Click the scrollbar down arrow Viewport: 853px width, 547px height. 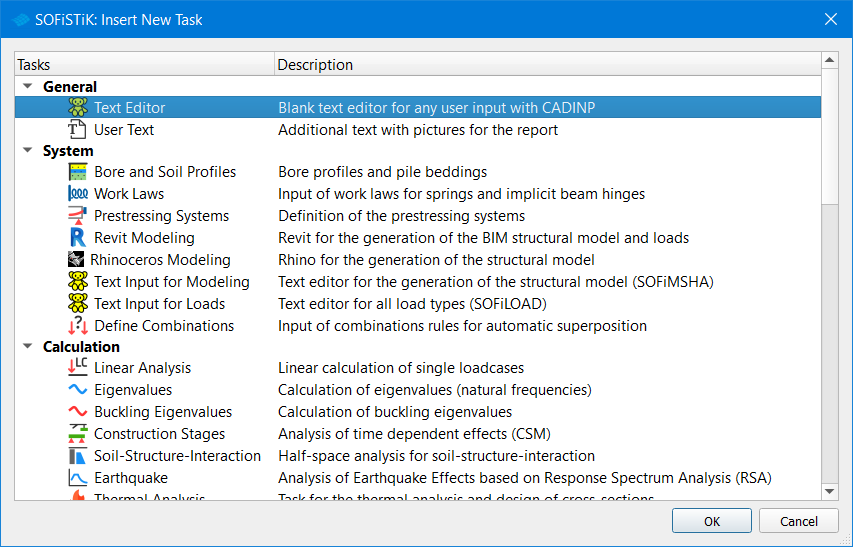click(829, 491)
